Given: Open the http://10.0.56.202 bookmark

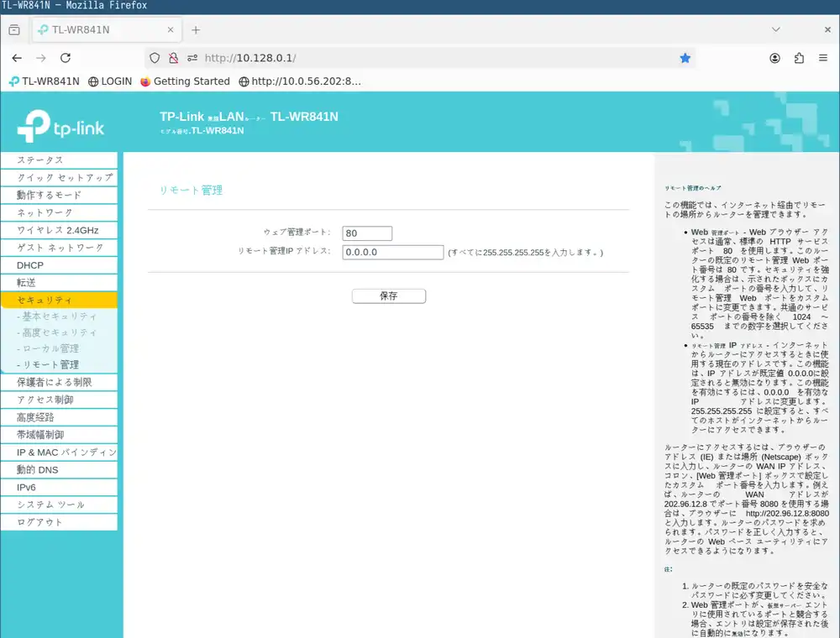Looking at the screenshot, I should [300, 81].
